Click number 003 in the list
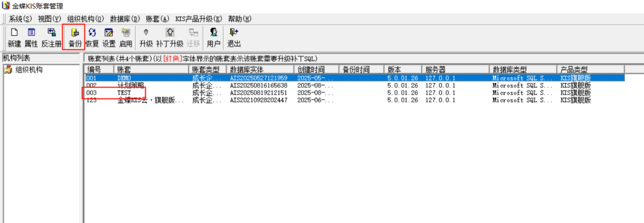Image resolution: width=644 pixels, height=223 pixels. pyautogui.click(x=91, y=92)
